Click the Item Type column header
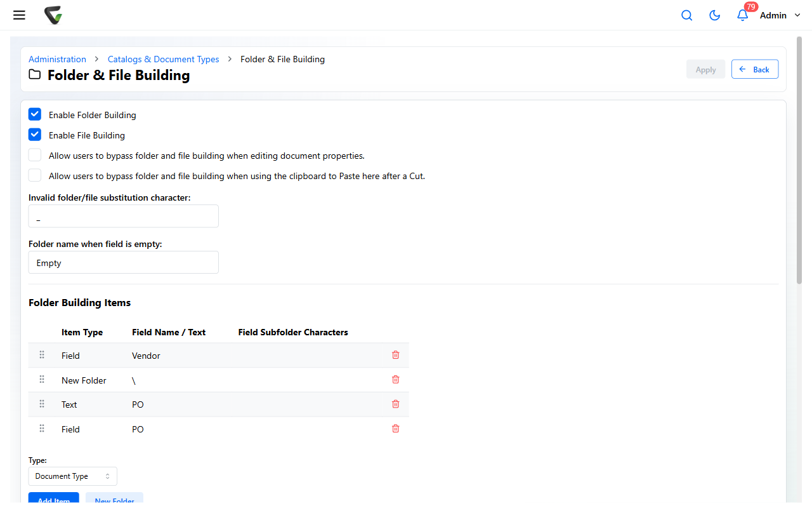The height and width of the screenshot is (508, 812). [x=82, y=332]
